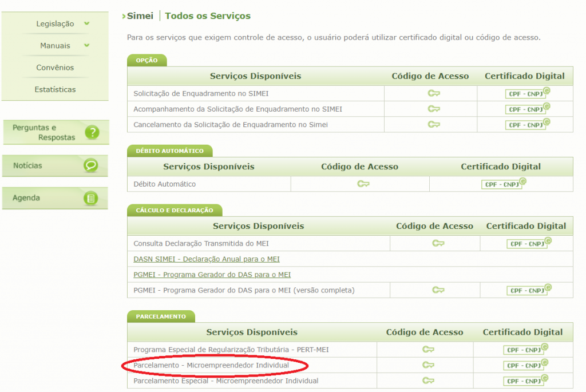
Task: Click the notepad icon beside Agenda
Action: 92,198
